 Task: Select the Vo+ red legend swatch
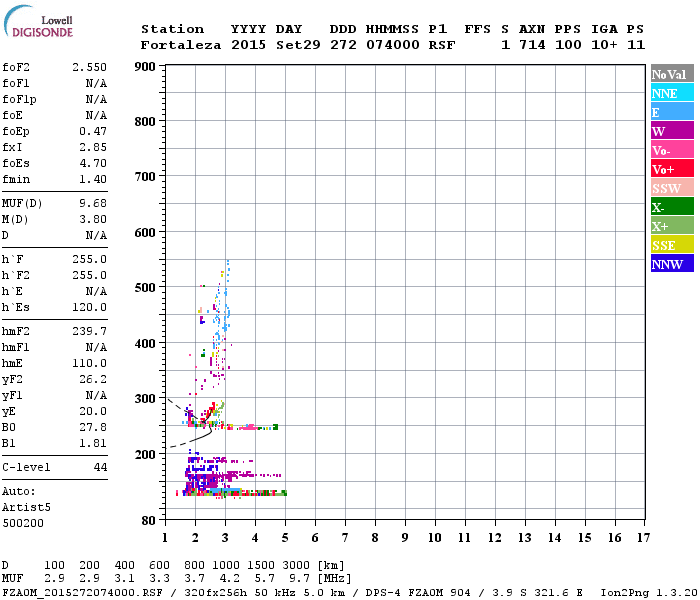[672, 169]
